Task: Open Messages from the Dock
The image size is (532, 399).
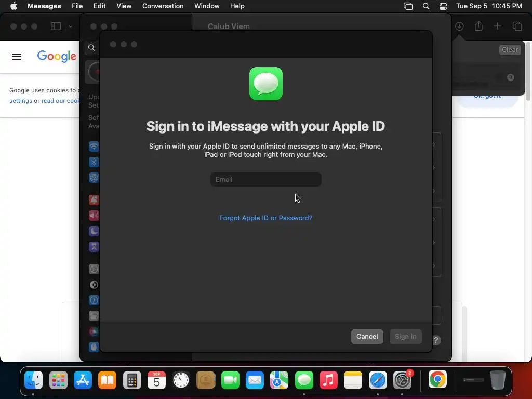Action: pos(304,380)
